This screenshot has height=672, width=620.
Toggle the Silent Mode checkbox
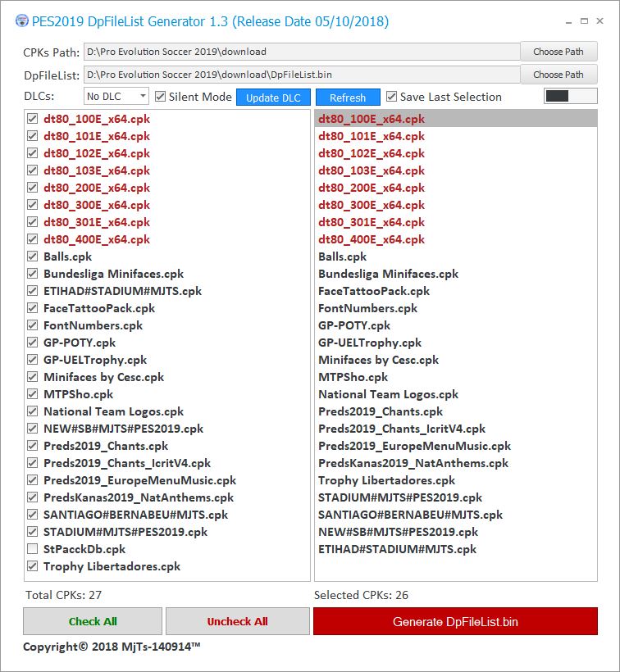pyautogui.click(x=161, y=97)
